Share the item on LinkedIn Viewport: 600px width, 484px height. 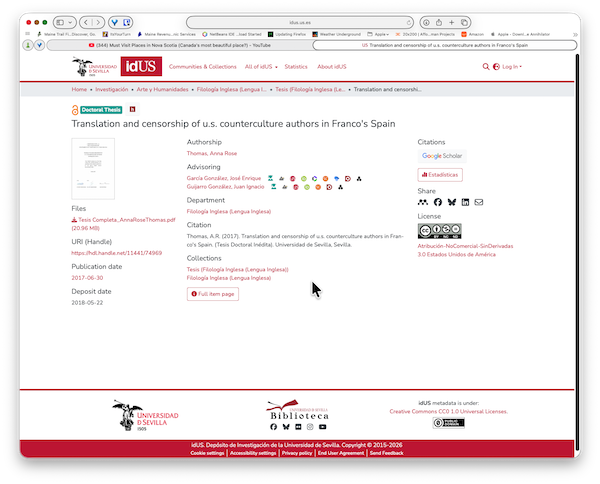point(465,202)
